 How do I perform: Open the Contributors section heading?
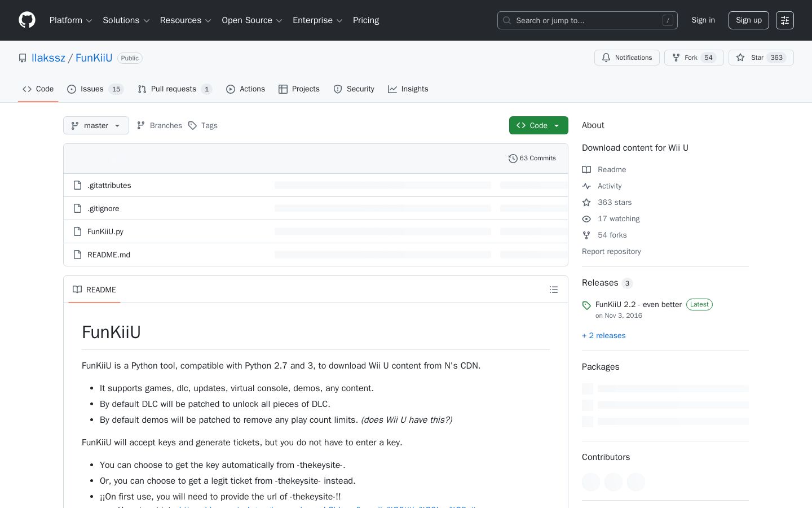(x=606, y=457)
